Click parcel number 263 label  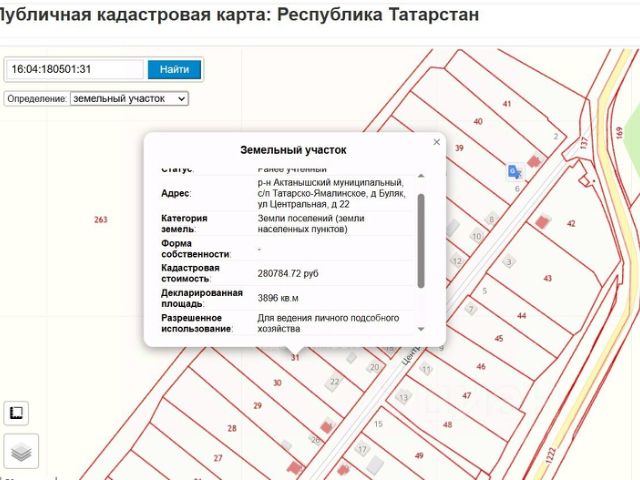coord(101,220)
